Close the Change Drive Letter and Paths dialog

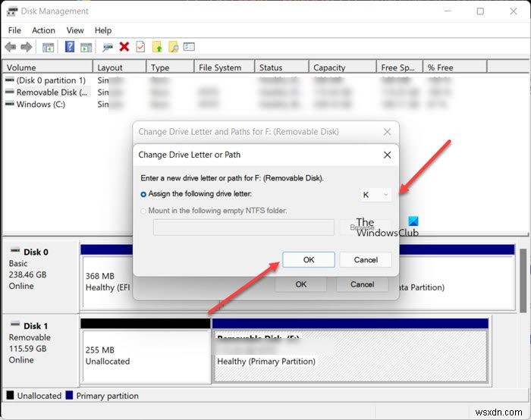[x=387, y=132]
